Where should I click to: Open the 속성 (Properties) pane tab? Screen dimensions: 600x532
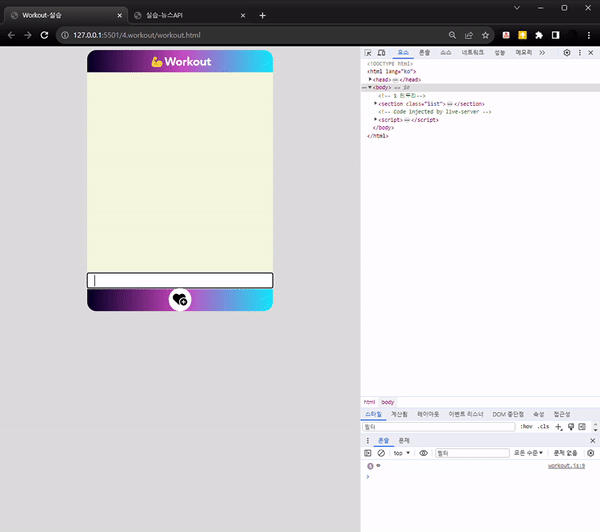(539, 414)
